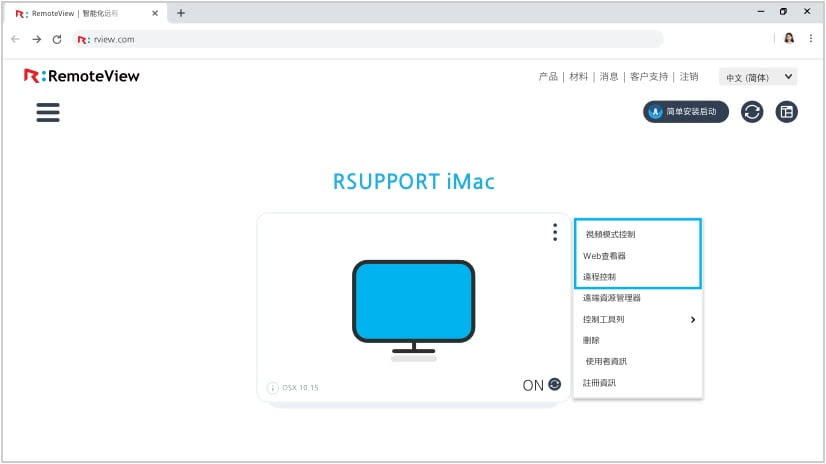Open the browser three-dot menu
This screenshot has height=464, width=826.
pyautogui.click(x=811, y=38)
